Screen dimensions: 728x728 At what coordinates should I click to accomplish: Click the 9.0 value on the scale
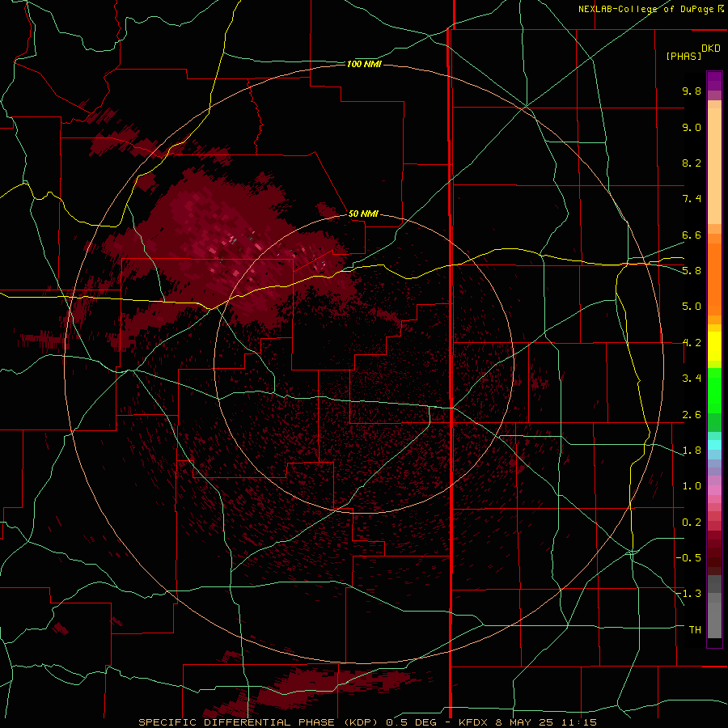coord(692,127)
